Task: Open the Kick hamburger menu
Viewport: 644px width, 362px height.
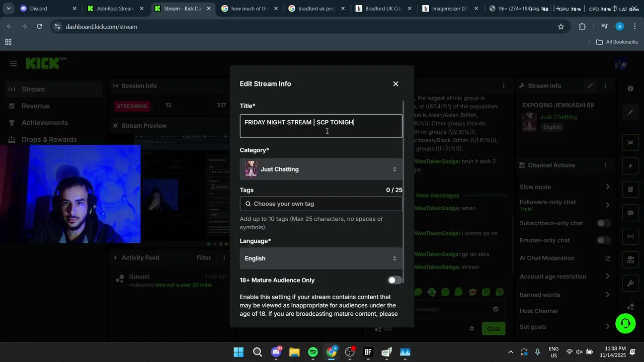Action: pyautogui.click(x=13, y=63)
